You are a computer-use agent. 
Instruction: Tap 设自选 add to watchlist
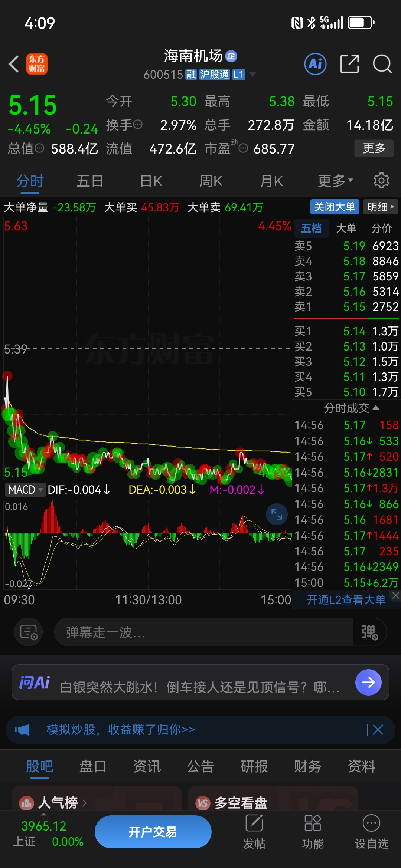coord(372,832)
